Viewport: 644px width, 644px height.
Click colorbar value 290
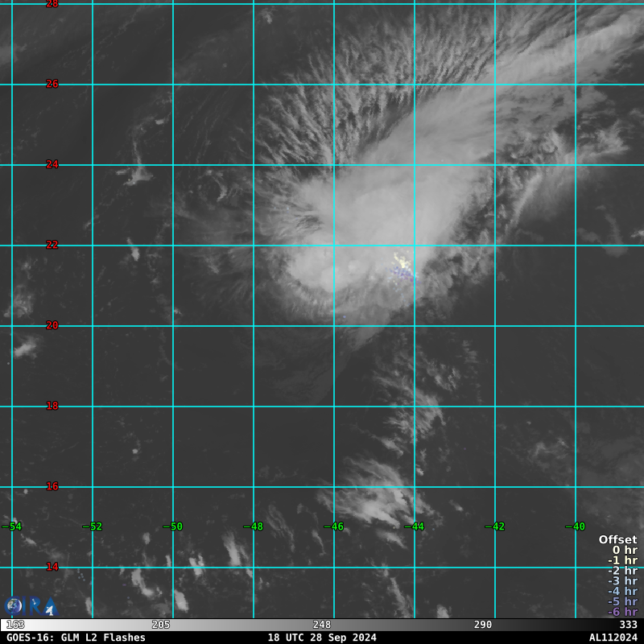click(x=482, y=625)
